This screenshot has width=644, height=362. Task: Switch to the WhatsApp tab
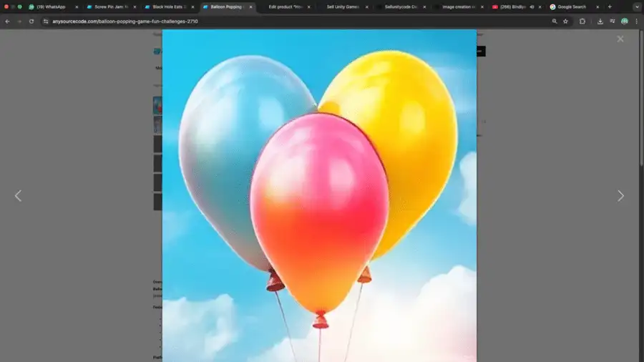(50, 6)
